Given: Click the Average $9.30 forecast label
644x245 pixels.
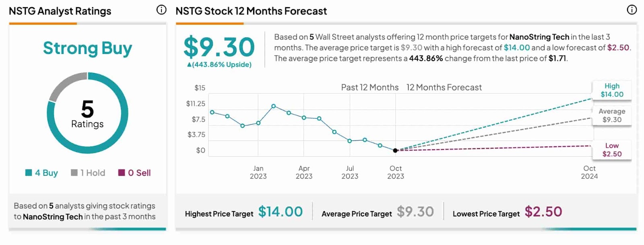Looking at the screenshot, I should click(612, 115).
